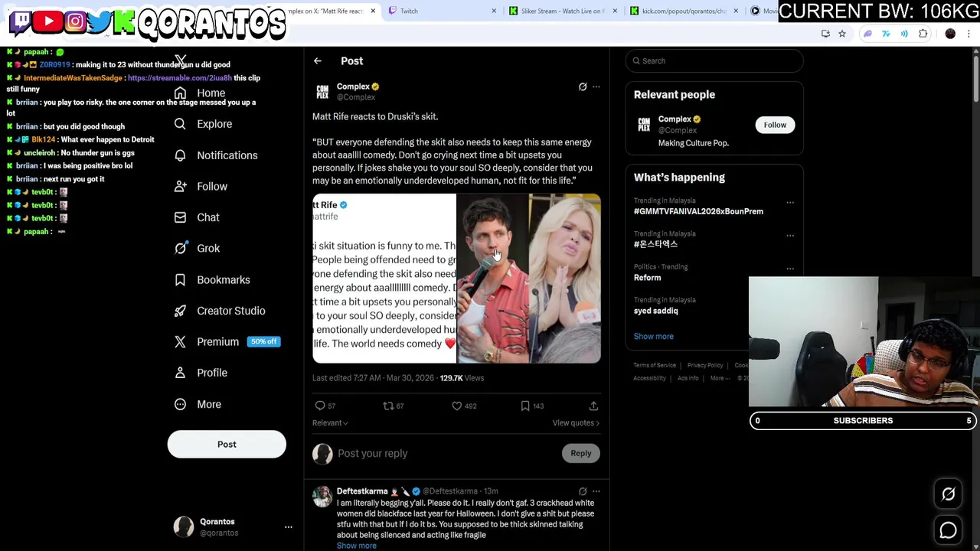Close the Twitch browser tab
Viewport: 980px width, 551px height.
pyautogui.click(x=494, y=11)
